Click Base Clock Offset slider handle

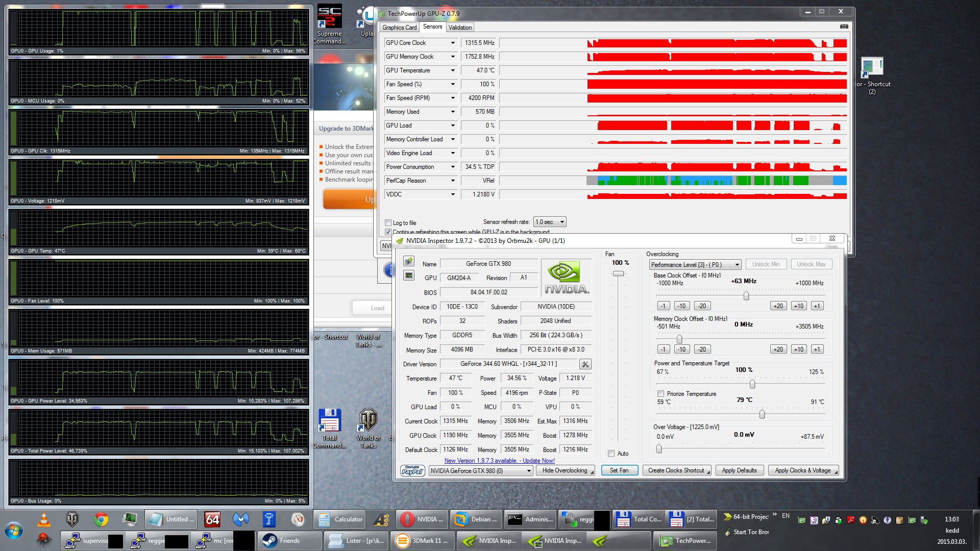746,295
